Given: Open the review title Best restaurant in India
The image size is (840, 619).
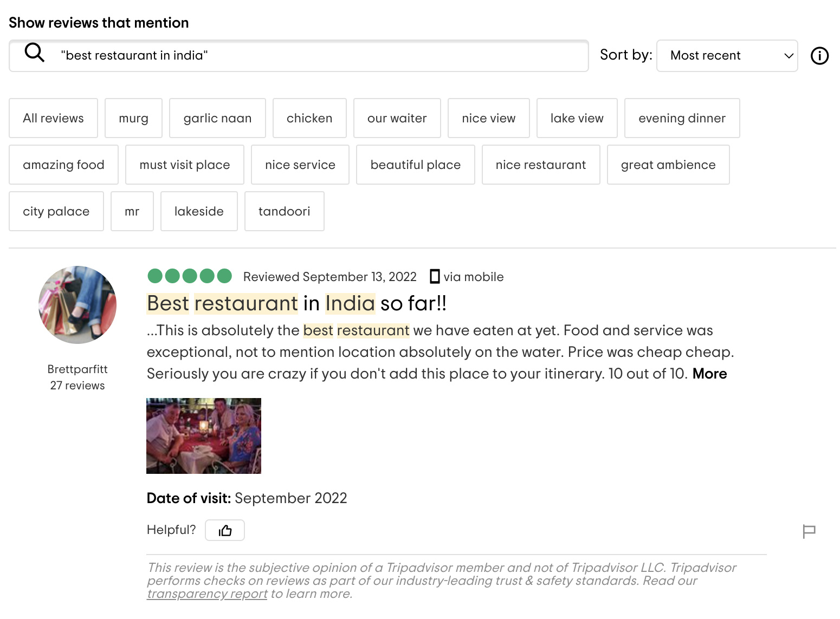Looking at the screenshot, I should [296, 304].
